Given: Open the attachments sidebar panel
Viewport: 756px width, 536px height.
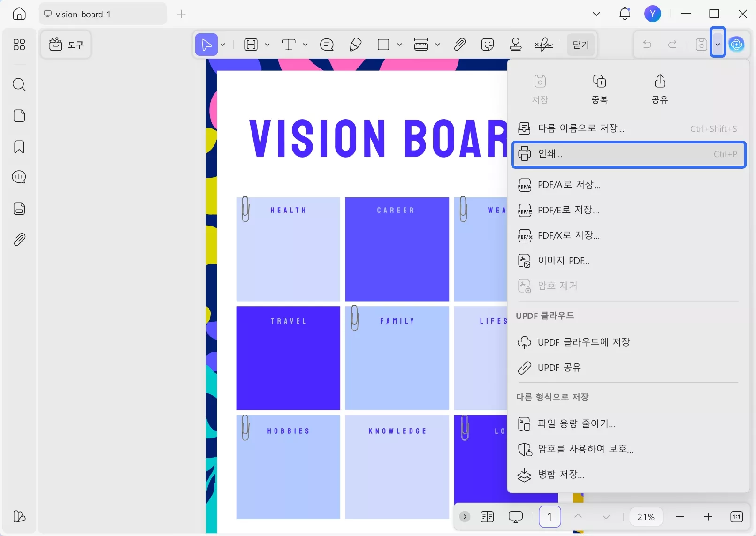Looking at the screenshot, I should pos(19,240).
